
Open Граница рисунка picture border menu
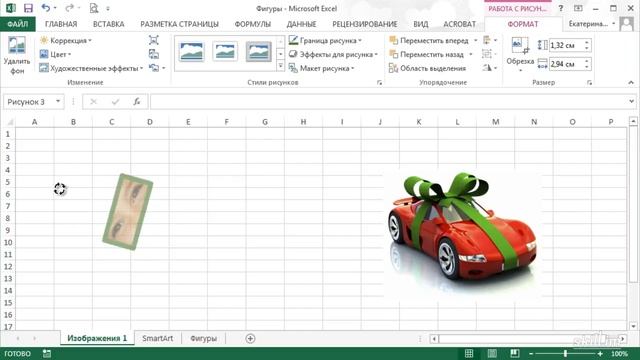[x=325, y=40]
